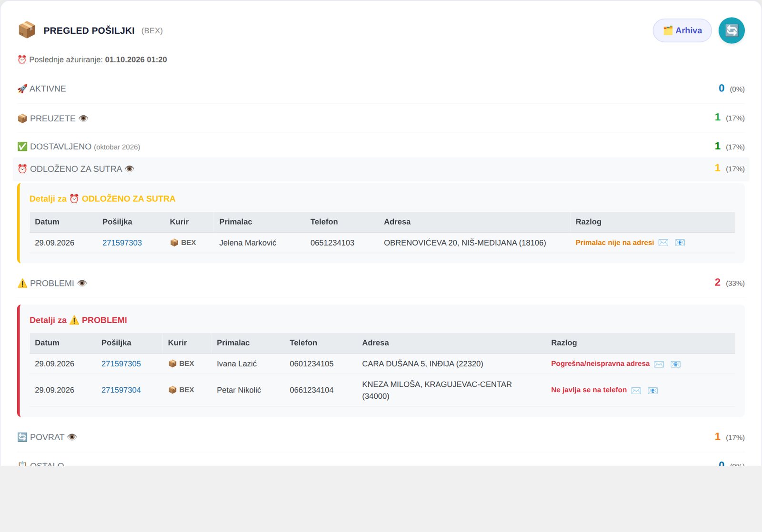
Task: Click the BEX courier icon in Petar Nikolić row
Action: pyautogui.click(x=172, y=390)
